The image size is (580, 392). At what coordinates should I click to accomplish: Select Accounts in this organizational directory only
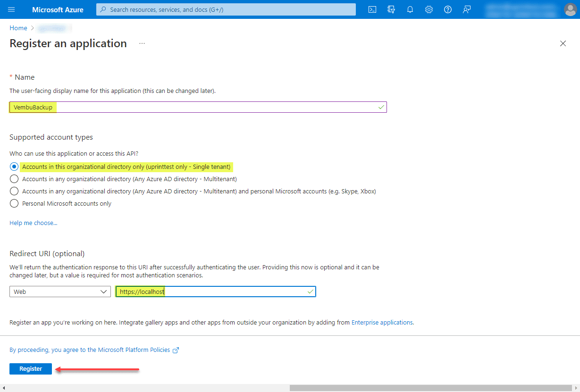point(14,167)
